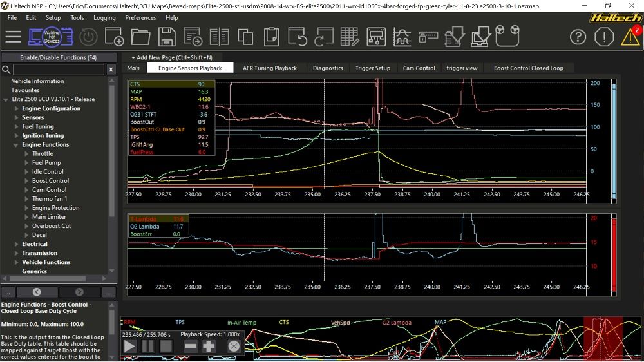The image size is (644, 362).
Task: Switch to the AFR Tuning Playback tab
Action: 270,68
